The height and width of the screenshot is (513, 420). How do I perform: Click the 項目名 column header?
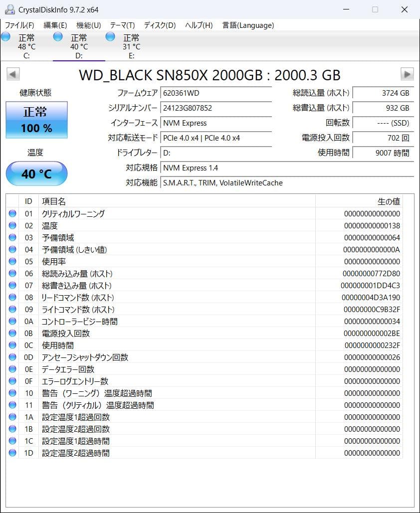(x=177, y=201)
